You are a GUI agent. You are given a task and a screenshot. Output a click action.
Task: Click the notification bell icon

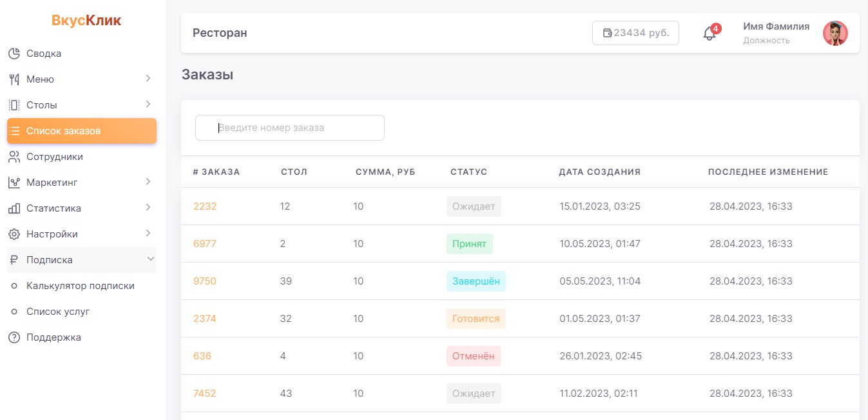coord(709,34)
